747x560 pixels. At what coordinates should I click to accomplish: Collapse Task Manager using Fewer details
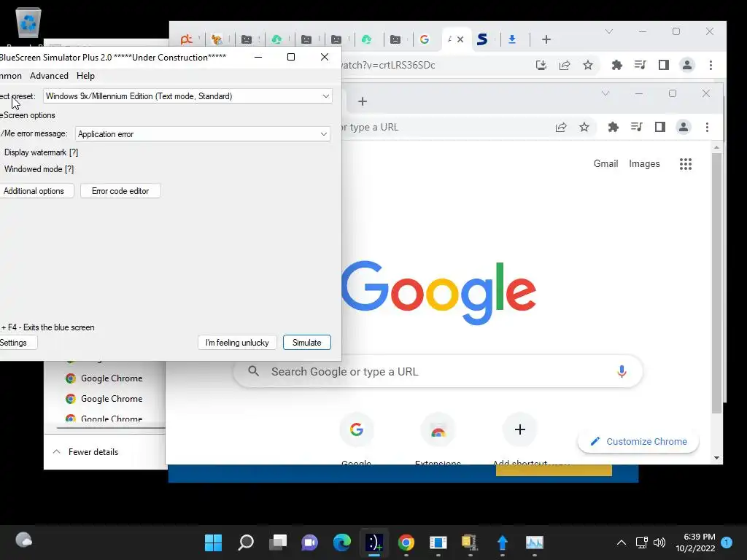point(86,452)
